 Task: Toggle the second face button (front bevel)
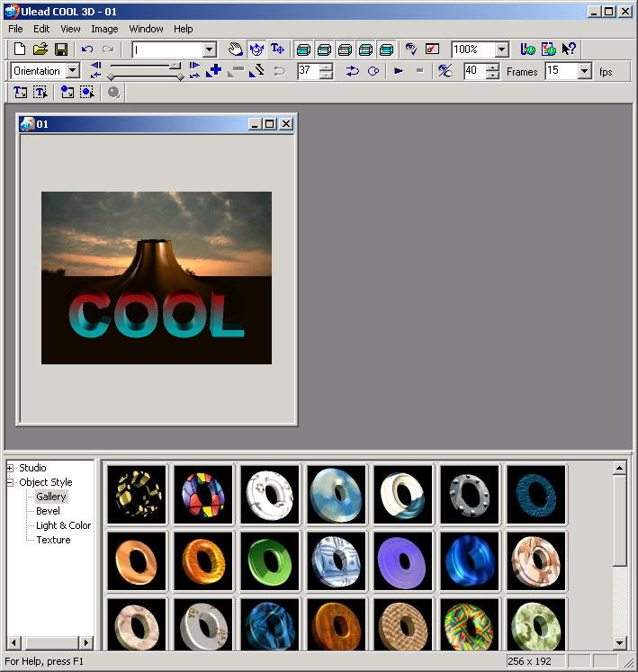(x=324, y=49)
